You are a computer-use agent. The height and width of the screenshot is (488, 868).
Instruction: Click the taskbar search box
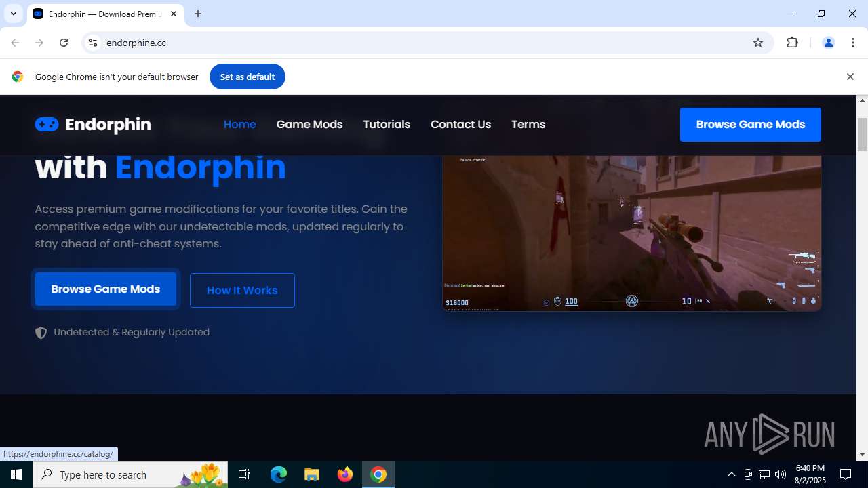[x=130, y=474]
